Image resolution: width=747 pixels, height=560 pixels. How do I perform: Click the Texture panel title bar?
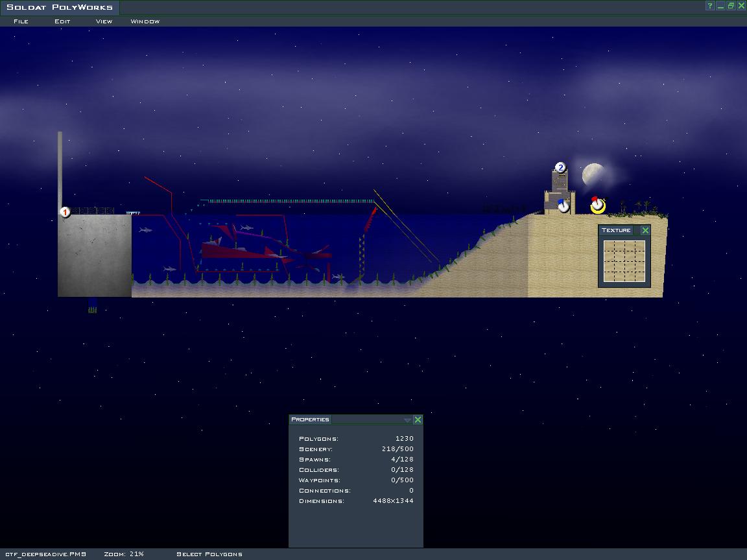pos(616,230)
